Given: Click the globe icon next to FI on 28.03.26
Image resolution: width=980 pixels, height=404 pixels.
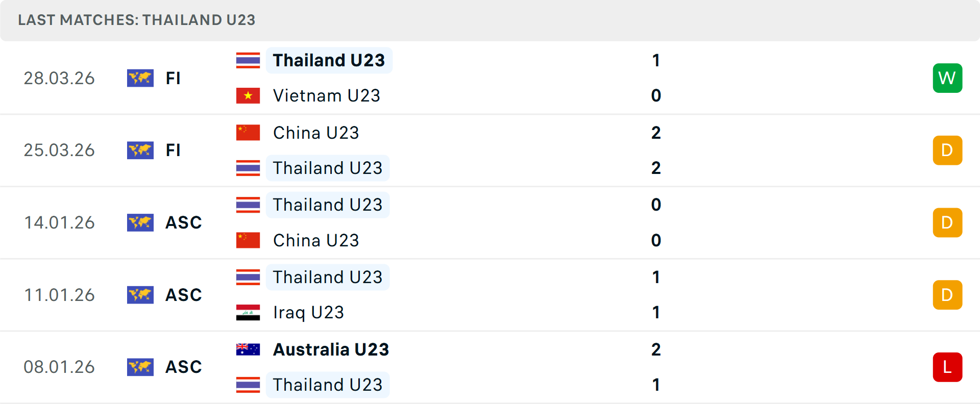Looking at the screenshot, I should pos(140,78).
